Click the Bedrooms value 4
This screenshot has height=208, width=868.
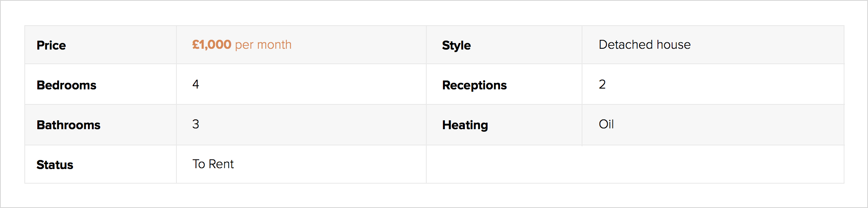[196, 84]
